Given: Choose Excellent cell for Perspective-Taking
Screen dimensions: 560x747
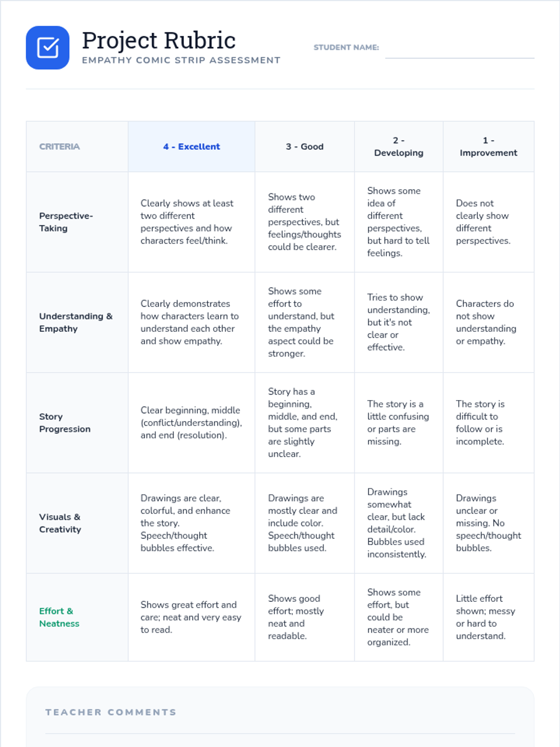Looking at the screenshot, I should tap(191, 222).
